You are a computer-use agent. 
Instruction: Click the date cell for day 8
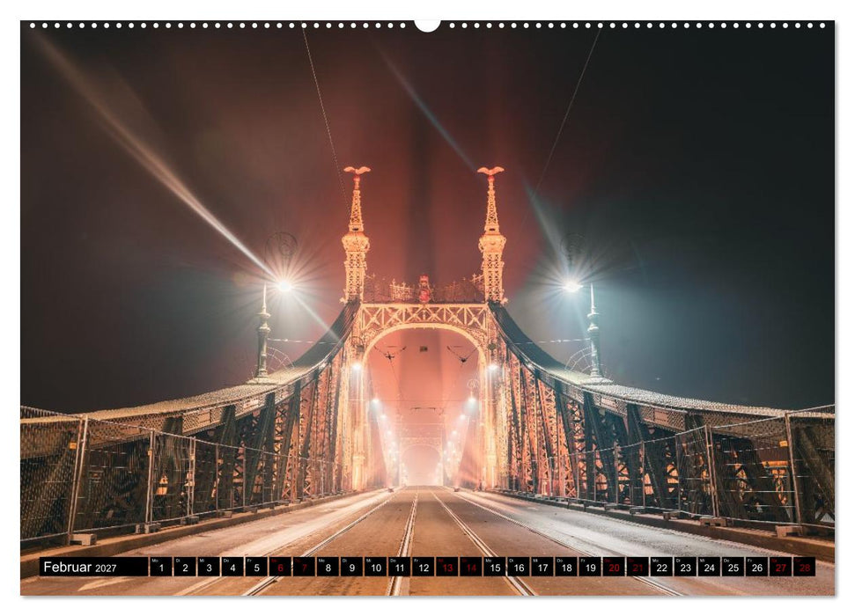[x=328, y=567]
